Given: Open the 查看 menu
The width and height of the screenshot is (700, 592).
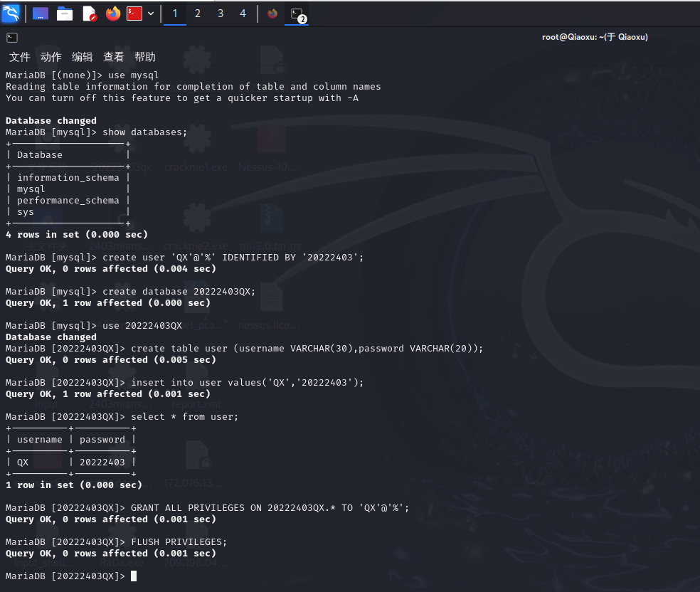Looking at the screenshot, I should pos(113,57).
